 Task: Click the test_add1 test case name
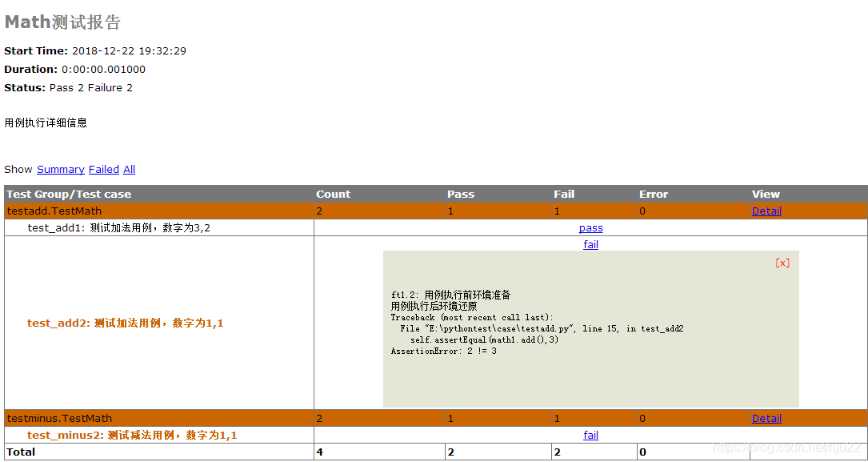119,228
